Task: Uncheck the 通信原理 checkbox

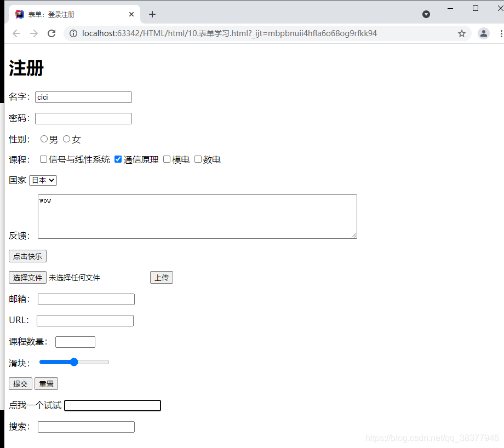Action: pyautogui.click(x=118, y=159)
